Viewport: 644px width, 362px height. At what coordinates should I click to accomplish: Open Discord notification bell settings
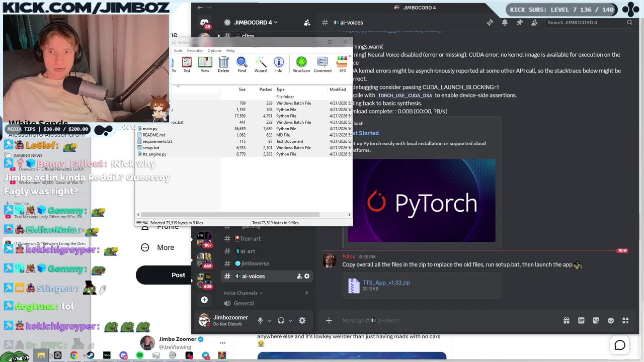pos(505,23)
